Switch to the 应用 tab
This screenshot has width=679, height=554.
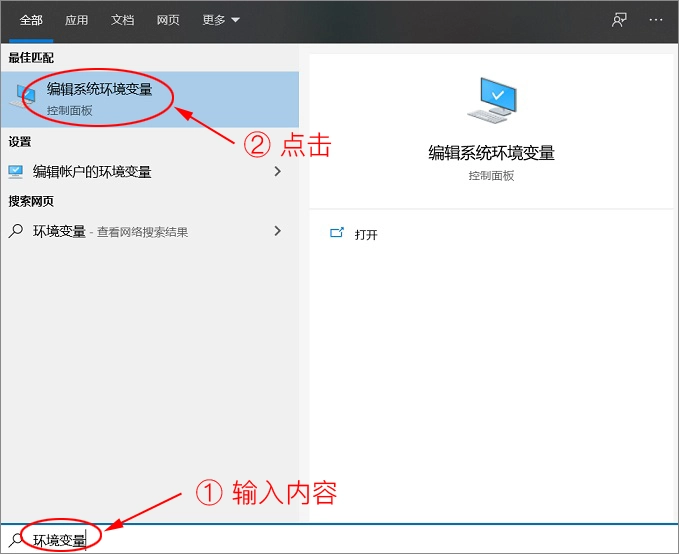coord(77,20)
